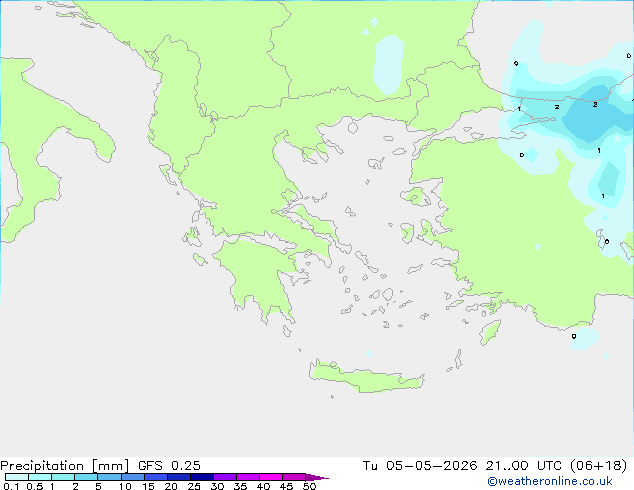Click the 5–10 mm legend swatch

tap(109, 477)
